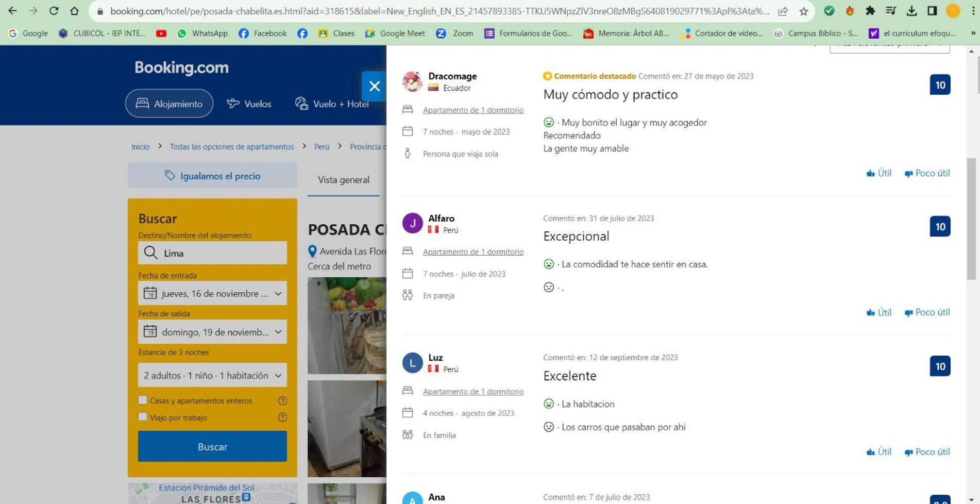
Task: Click the Provincia breadcrumb link
Action: 368,147
